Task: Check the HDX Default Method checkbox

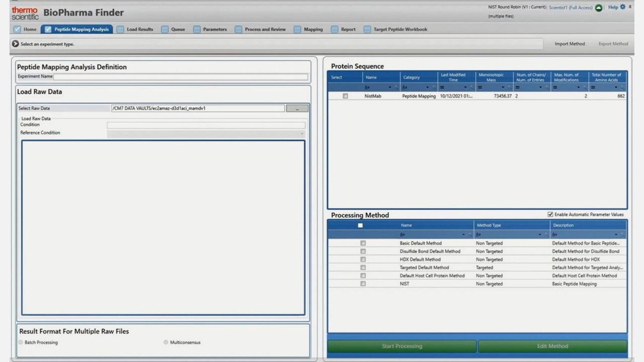Action: (x=363, y=259)
